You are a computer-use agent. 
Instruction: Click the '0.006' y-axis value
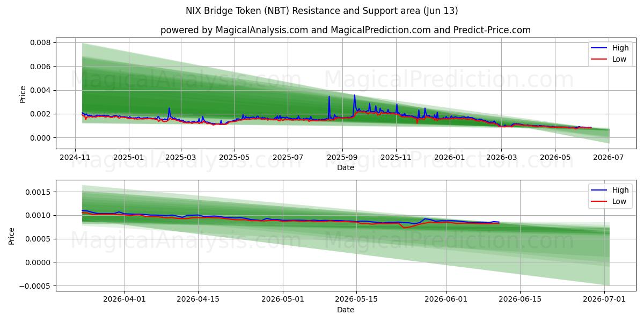41,67
